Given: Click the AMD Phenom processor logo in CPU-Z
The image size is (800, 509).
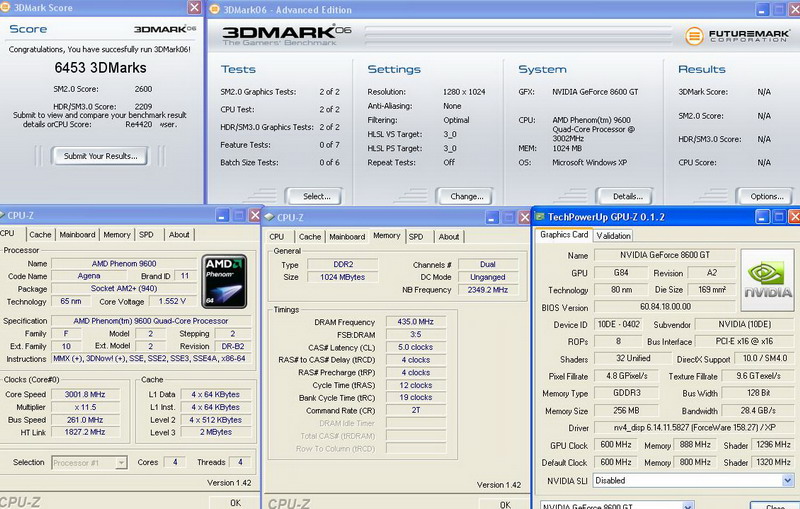Looking at the screenshot, I should (x=224, y=282).
